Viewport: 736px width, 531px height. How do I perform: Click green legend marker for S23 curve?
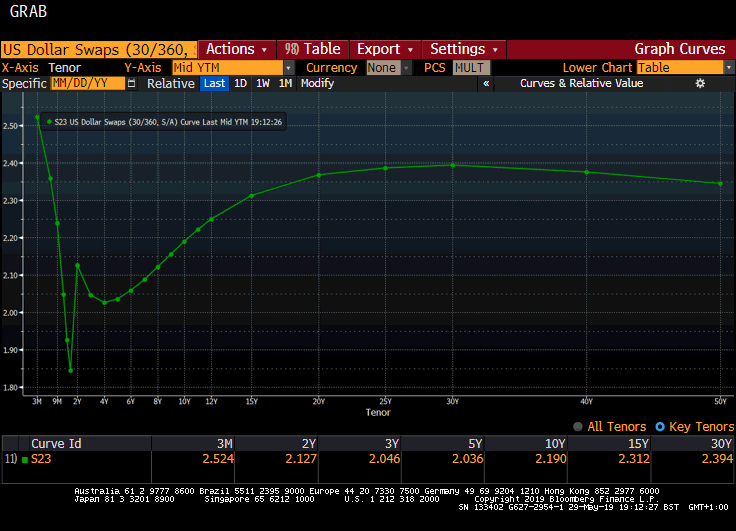50,121
